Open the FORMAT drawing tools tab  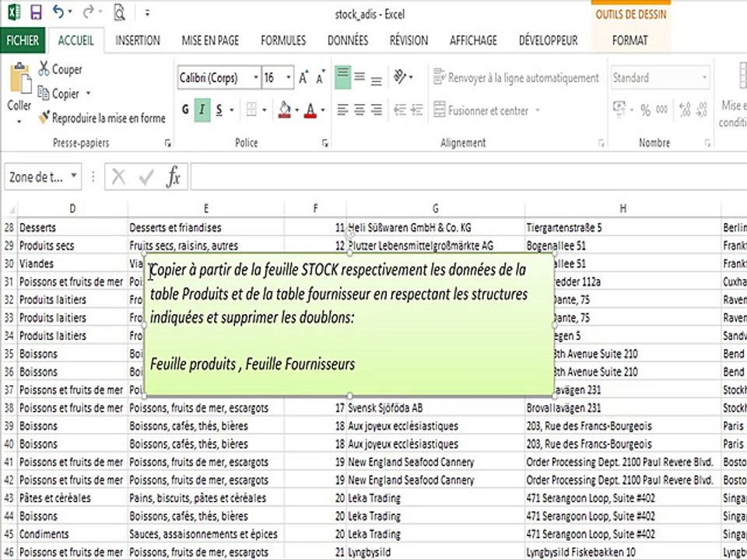click(630, 40)
